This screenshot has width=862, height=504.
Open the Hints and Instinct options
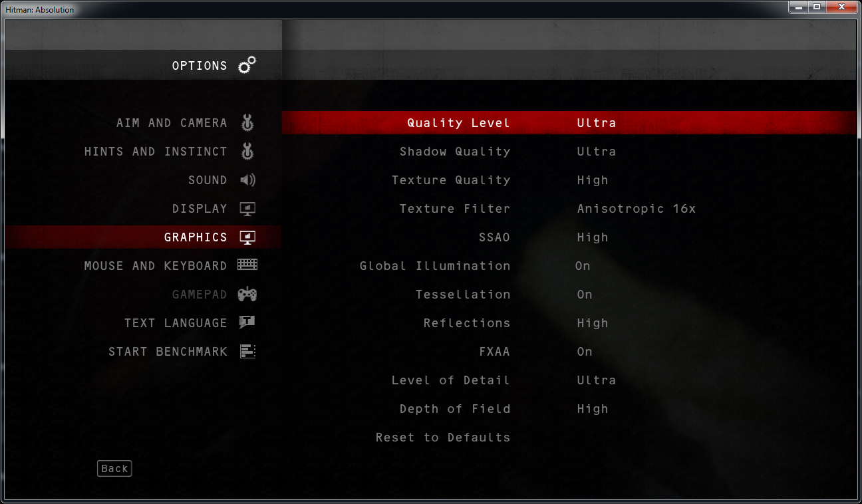pos(156,152)
